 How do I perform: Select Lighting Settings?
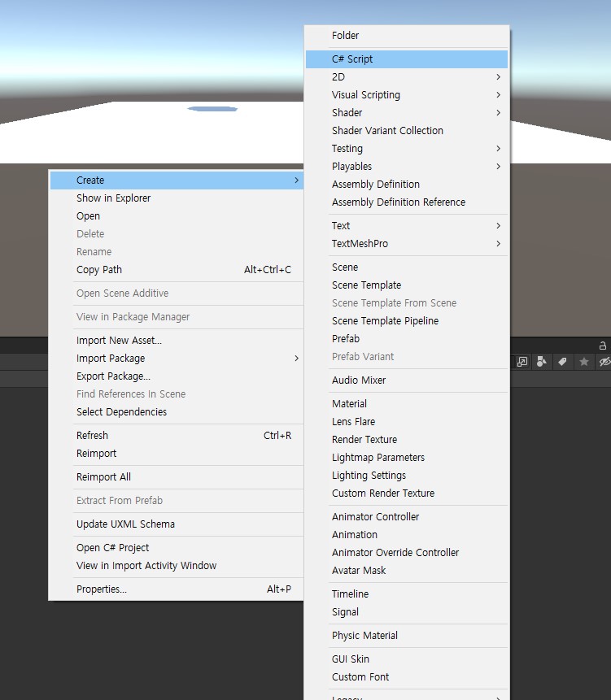tap(407, 476)
